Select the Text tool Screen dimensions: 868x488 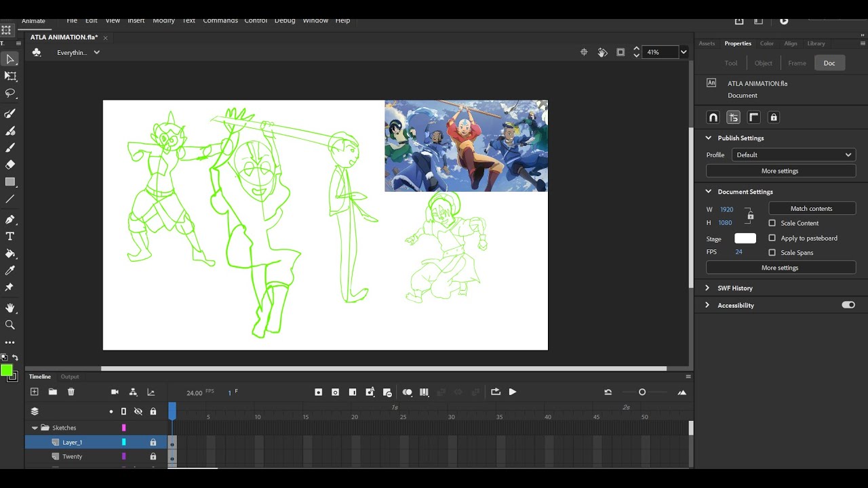[x=10, y=237]
